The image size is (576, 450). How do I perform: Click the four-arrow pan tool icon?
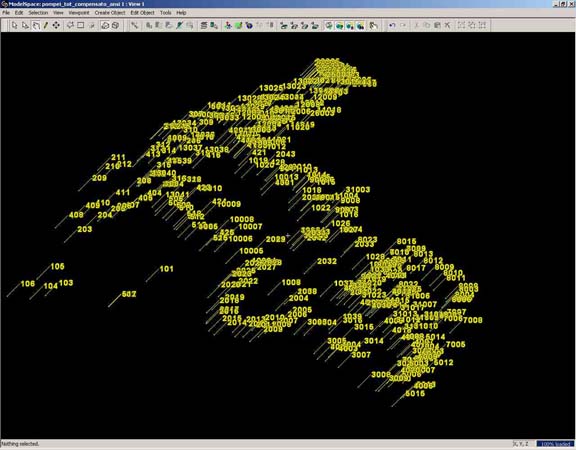pos(56,25)
